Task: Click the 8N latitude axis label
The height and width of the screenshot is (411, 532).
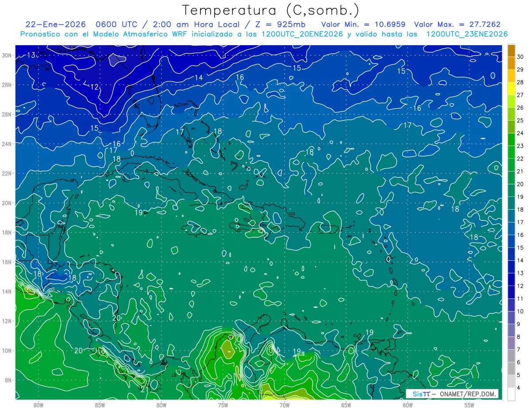Action: pyautogui.click(x=9, y=380)
